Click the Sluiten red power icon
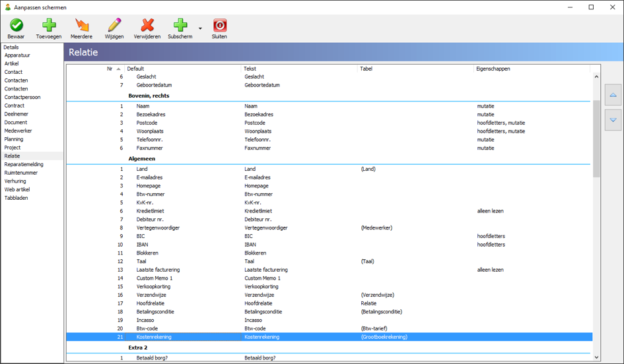This screenshot has height=364, width=624. coord(220,25)
